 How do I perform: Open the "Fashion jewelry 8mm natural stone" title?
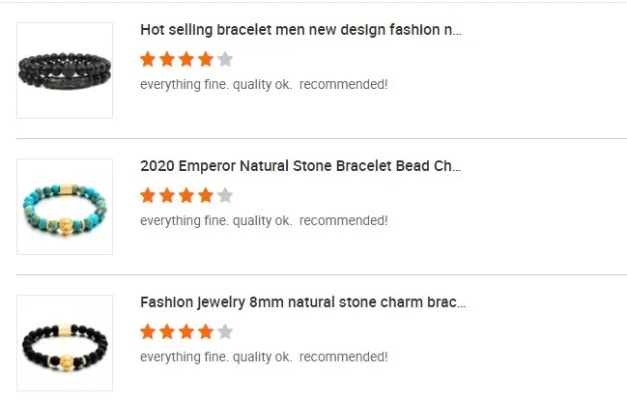coord(302,302)
